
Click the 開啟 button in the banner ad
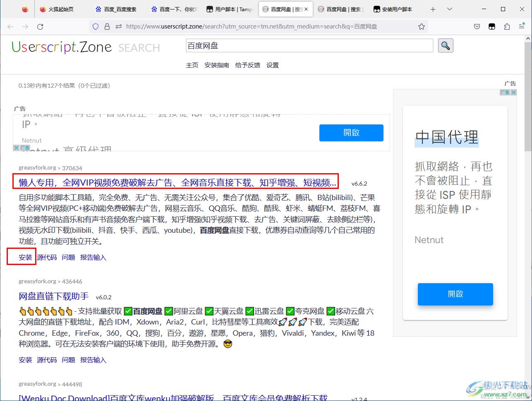tap(351, 133)
